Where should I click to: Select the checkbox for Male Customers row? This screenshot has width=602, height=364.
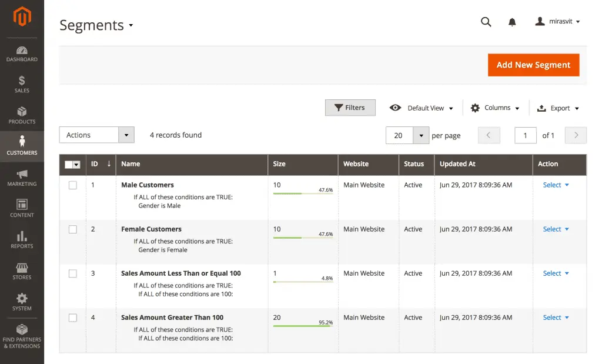(72, 185)
